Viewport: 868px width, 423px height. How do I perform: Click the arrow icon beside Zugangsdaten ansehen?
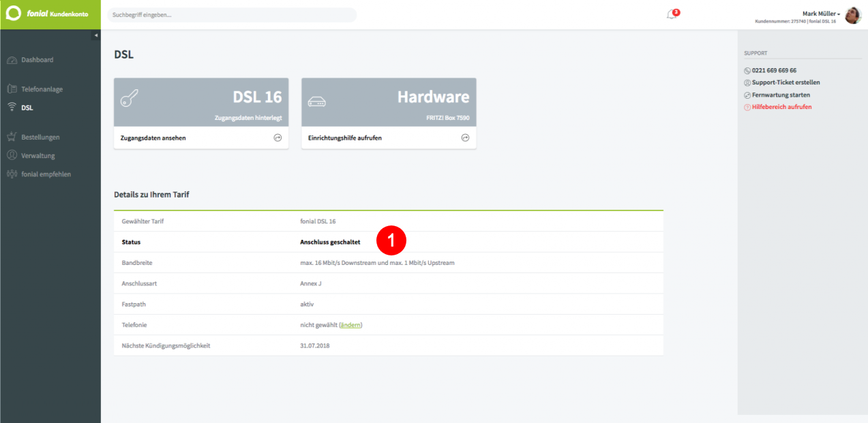tap(278, 138)
